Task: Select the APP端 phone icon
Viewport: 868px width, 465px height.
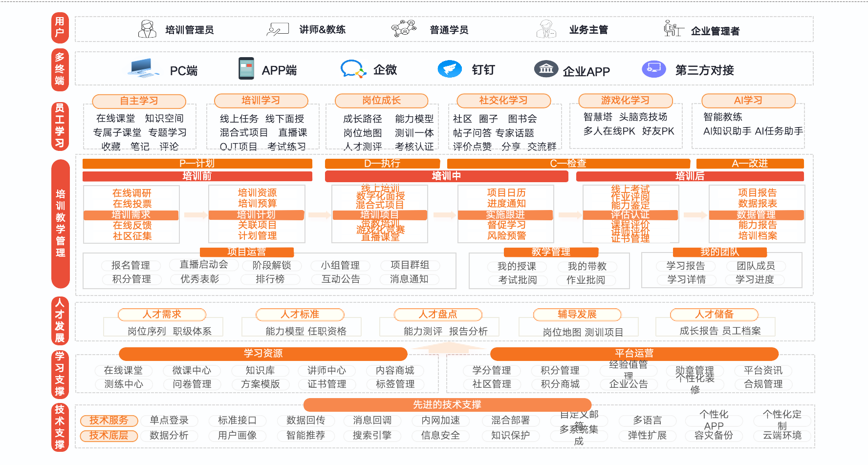Action: [x=246, y=69]
